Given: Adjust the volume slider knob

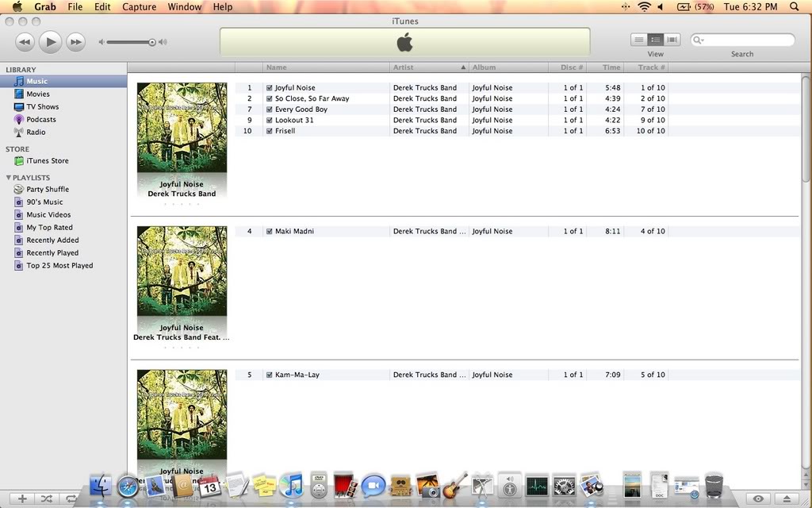Looking at the screenshot, I should click(151, 42).
